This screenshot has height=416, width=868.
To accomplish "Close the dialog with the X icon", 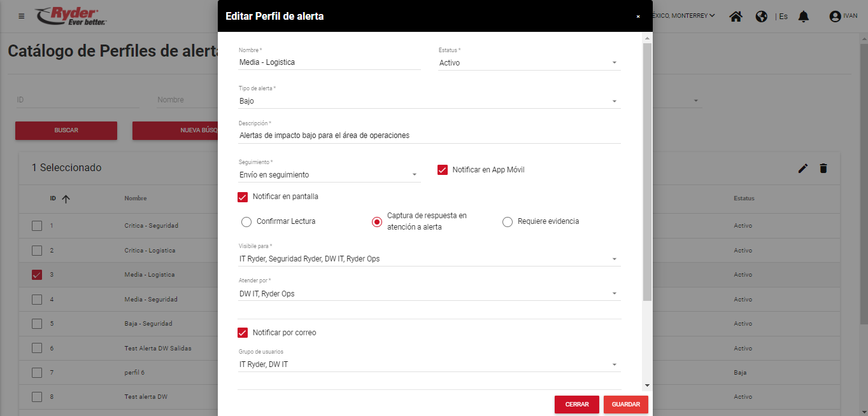I will (x=638, y=17).
